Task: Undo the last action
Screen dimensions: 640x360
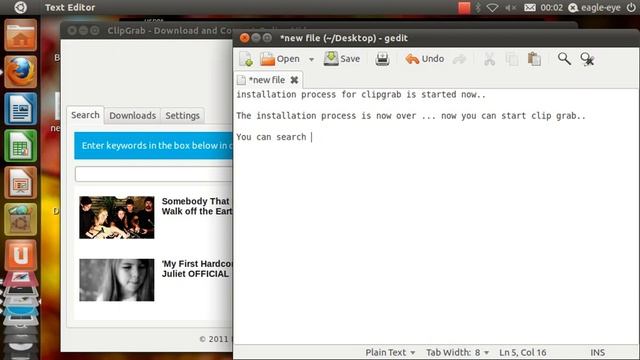Action: [424, 59]
